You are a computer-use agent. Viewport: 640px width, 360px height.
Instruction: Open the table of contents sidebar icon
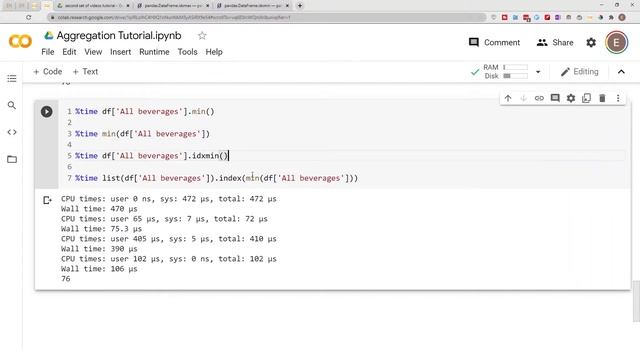(x=12, y=78)
